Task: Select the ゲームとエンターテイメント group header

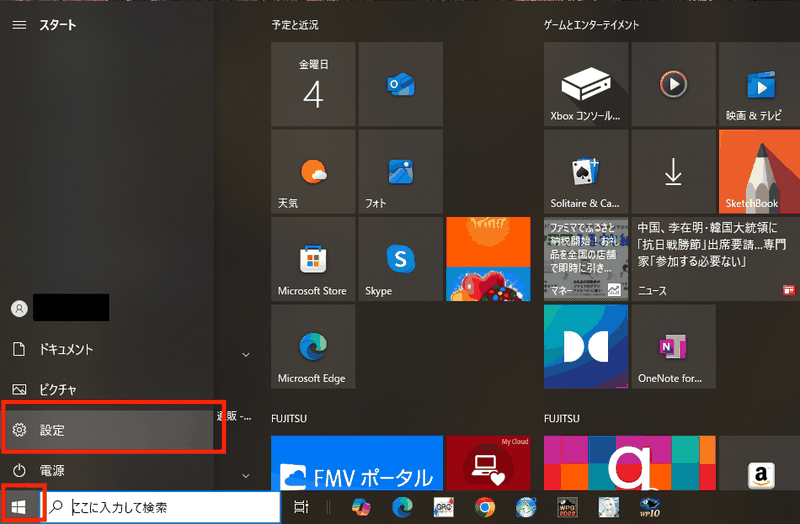Action: [591, 25]
